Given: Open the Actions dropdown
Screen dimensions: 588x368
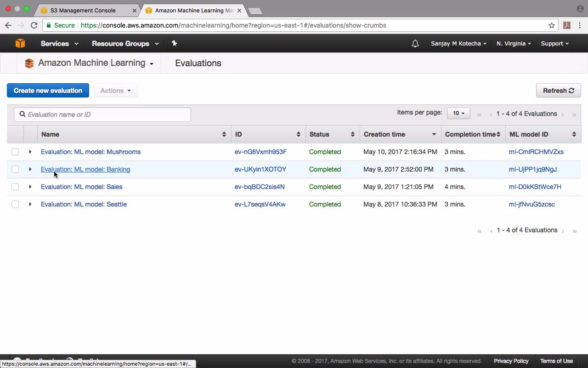Looking at the screenshot, I should pyautogui.click(x=115, y=91).
